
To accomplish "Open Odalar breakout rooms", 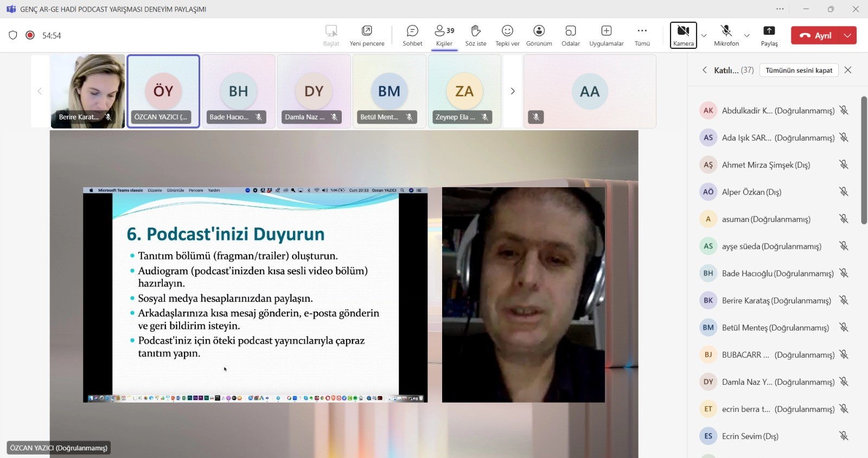I will [x=570, y=35].
